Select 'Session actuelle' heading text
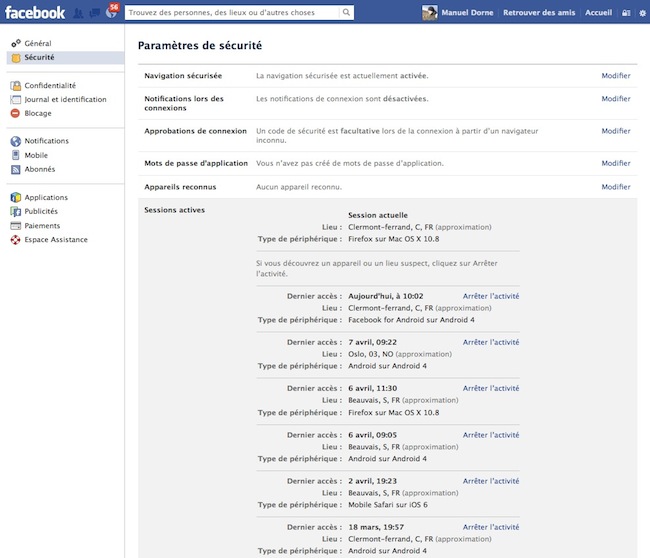The image size is (650, 558). 378,215
